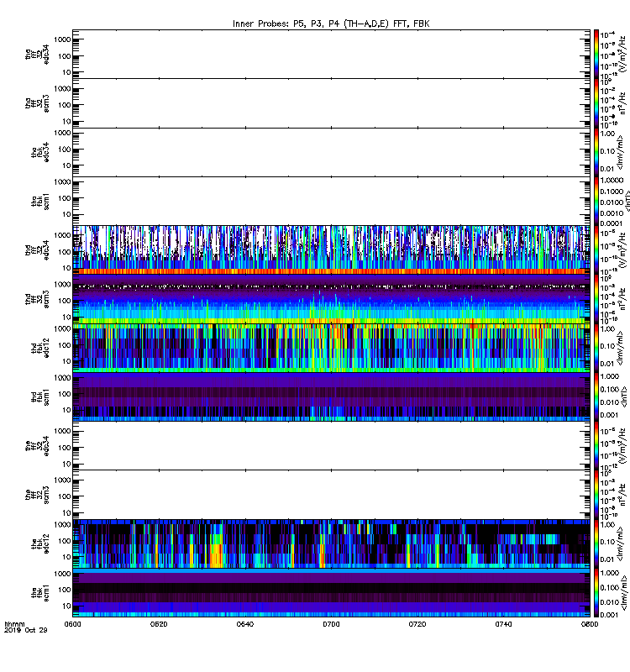Click the '100' frequency tick of thd fbk edc12
This screenshot has height=672, width=630.
(65, 345)
